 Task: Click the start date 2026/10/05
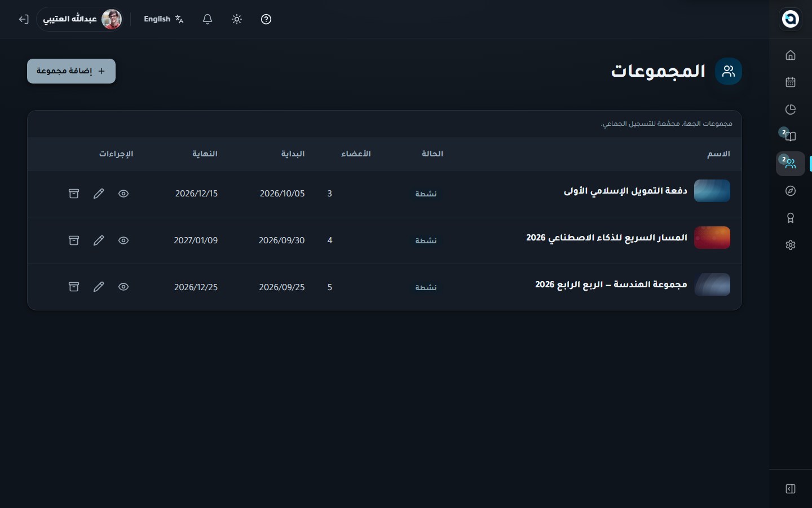(x=282, y=194)
